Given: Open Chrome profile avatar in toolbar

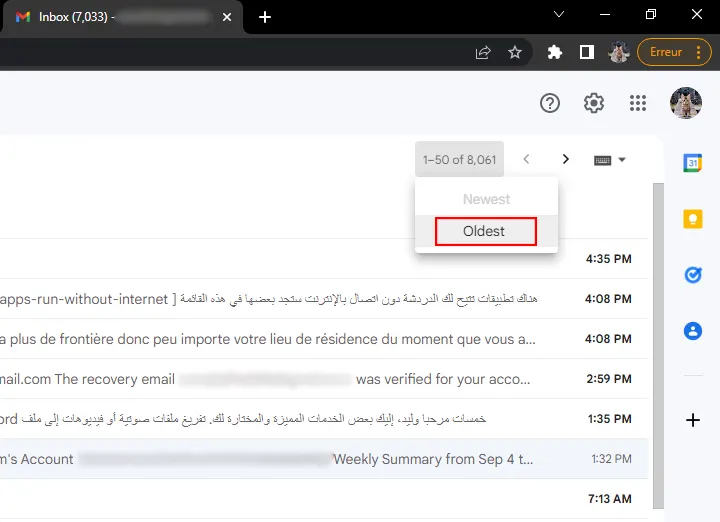Looking at the screenshot, I should (x=619, y=52).
